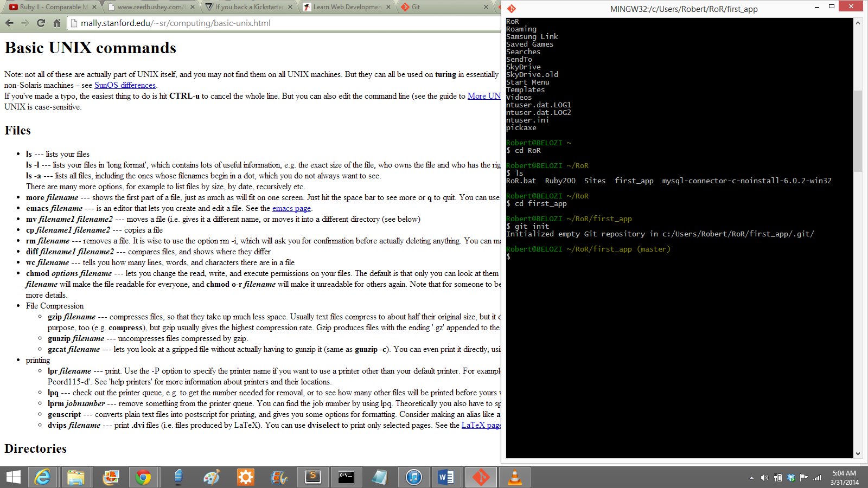868x488 pixels.
Task: Reload the Basic UNIX commands page
Action: tap(41, 23)
